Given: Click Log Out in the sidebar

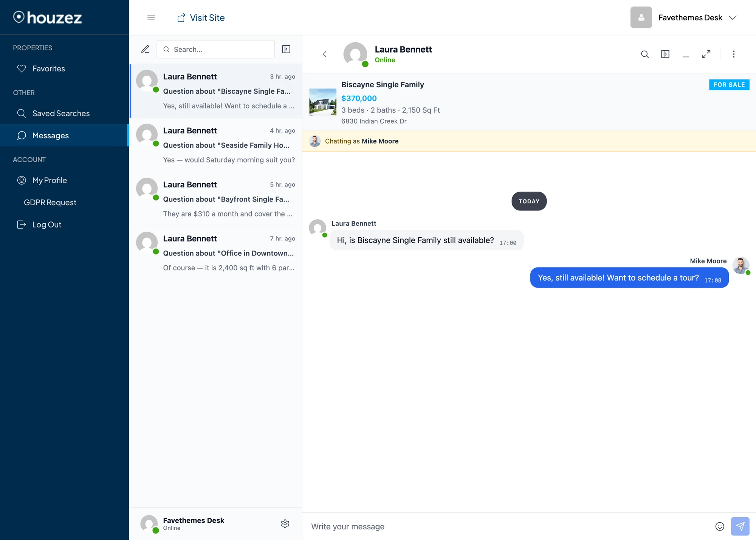Looking at the screenshot, I should 64,224.
